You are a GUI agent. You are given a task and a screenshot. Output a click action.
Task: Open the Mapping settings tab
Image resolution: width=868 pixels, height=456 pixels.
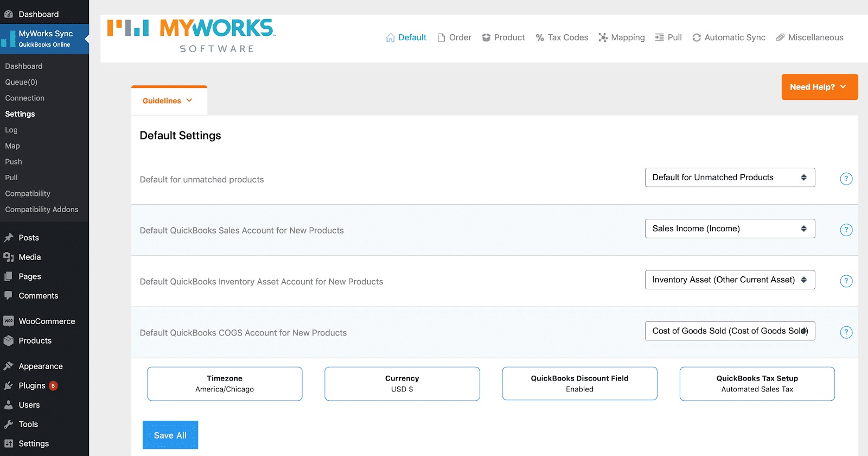point(622,37)
